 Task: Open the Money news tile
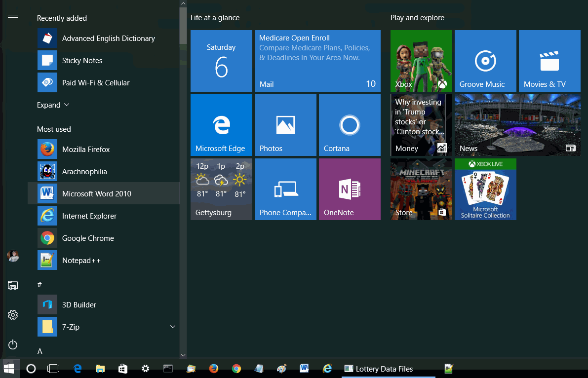421,125
